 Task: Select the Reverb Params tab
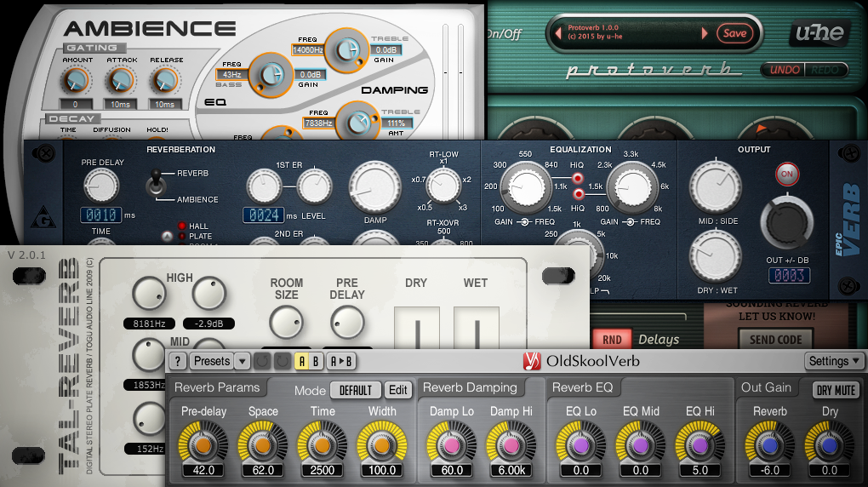pyautogui.click(x=217, y=387)
